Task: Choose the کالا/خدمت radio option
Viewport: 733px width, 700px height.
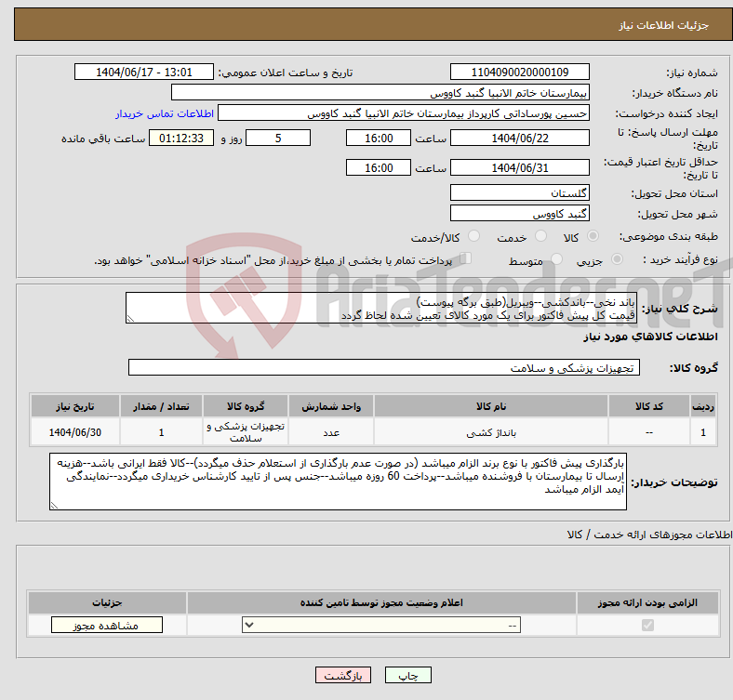Action: (473, 237)
